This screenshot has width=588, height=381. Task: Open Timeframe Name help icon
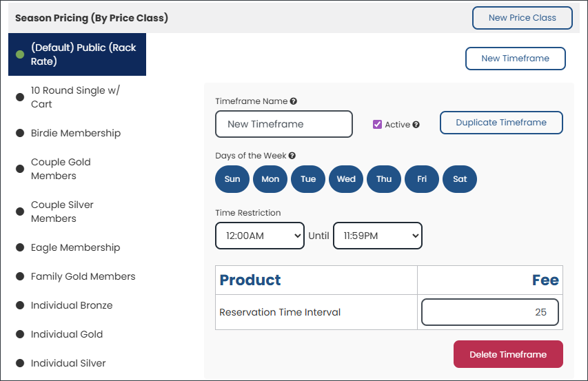pos(294,101)
